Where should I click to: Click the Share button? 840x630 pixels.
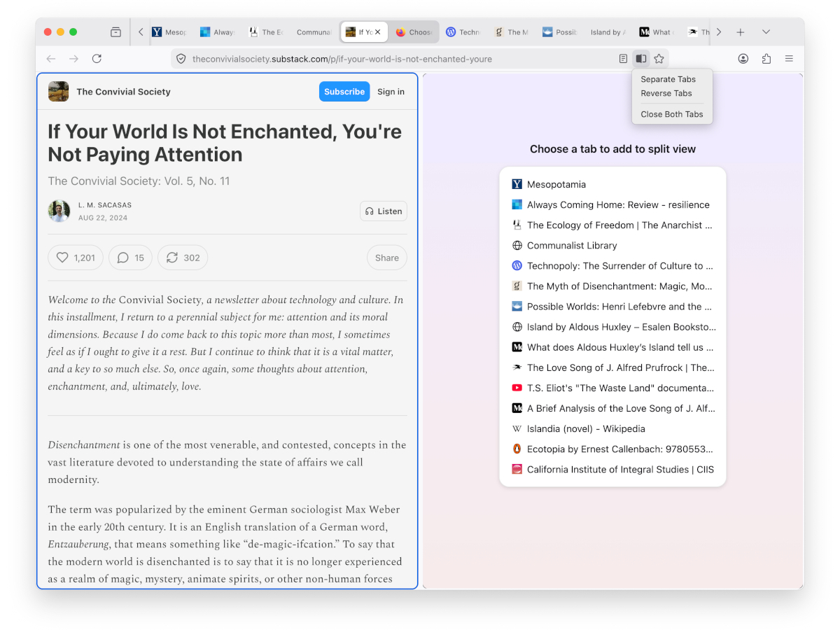coord(387,258)
